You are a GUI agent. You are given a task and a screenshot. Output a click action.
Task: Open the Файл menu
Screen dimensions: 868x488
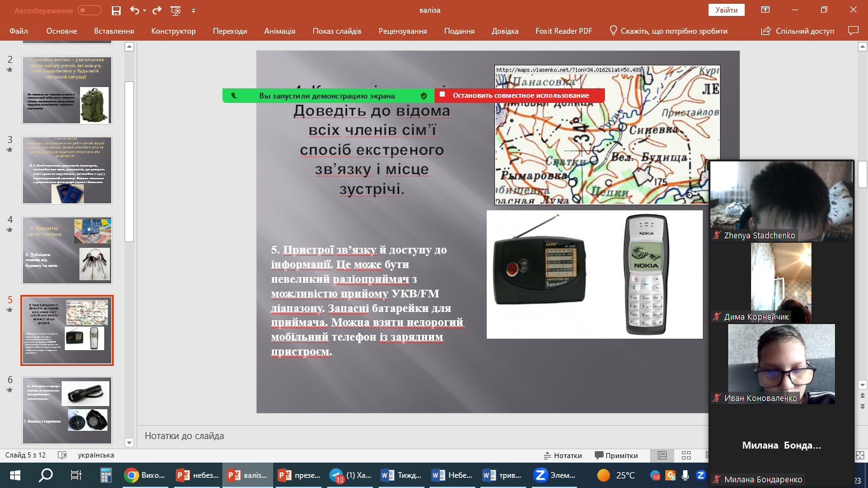coord(19,30)
